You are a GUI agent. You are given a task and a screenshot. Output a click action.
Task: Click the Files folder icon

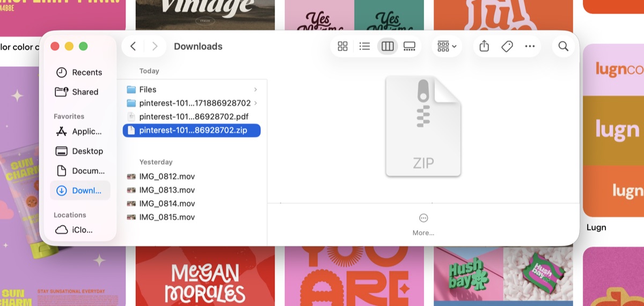point(131,90)
